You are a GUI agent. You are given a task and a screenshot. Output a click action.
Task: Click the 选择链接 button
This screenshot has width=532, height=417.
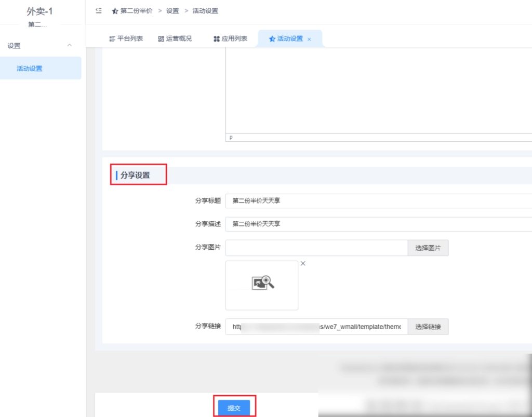[x=428, y=327]
